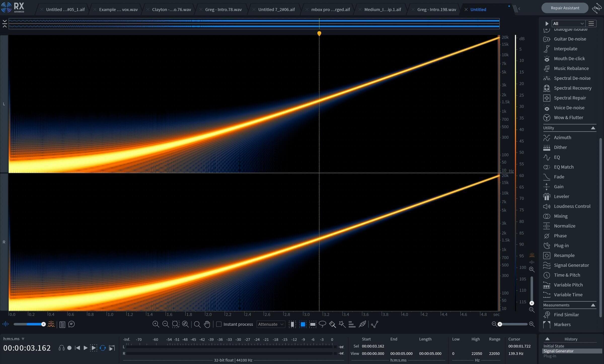This screenshot has width=604, height=364.
Task: Toggle the Time selection tool
Action: pos(292,324)
